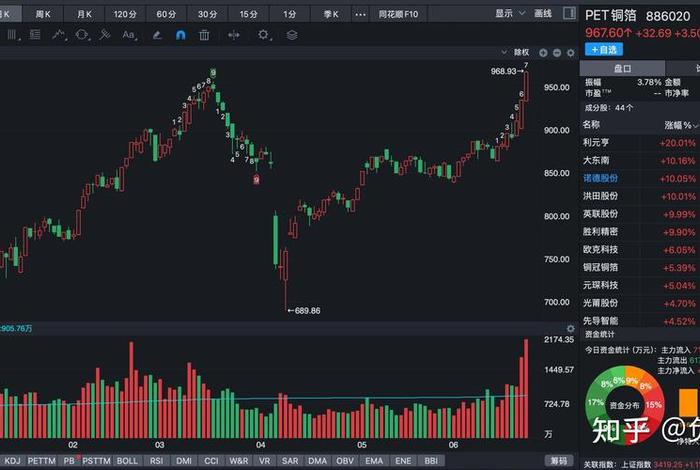Enable the PETTM indicator
This screenshot has height=470, width=700.
(42, 461)
